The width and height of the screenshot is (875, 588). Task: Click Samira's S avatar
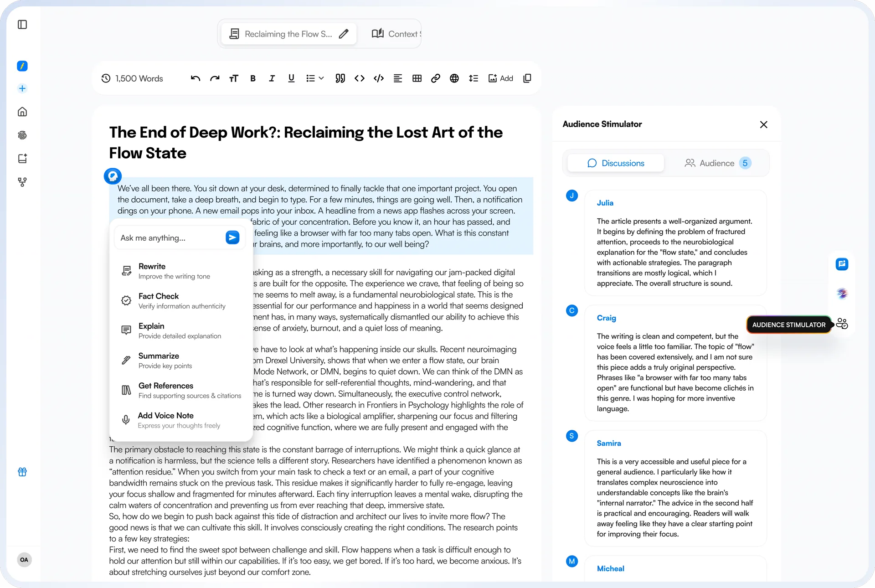click(x=572, y=436)
